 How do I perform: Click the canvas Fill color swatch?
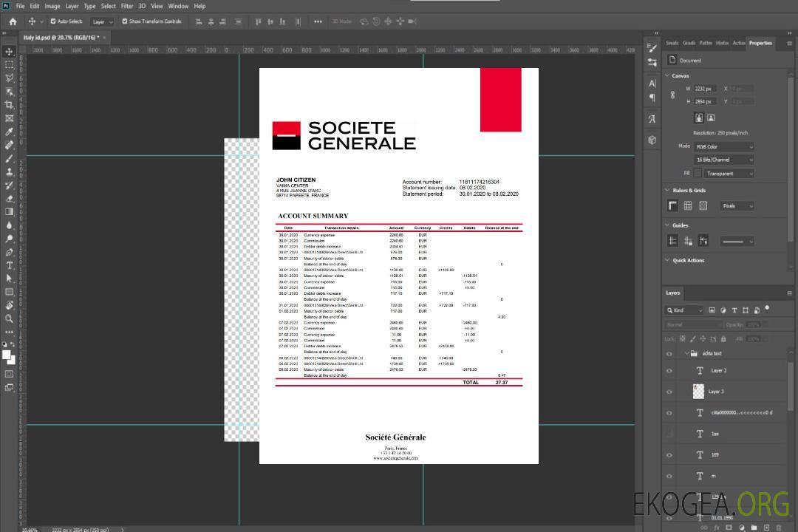click(x=698, y=173)
